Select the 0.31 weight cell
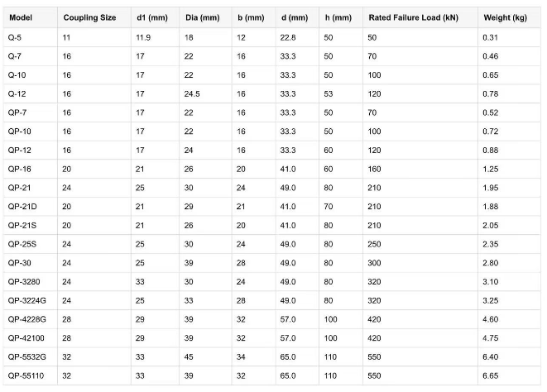The height and width of the screenshot is (392, 547). [490, 37]
